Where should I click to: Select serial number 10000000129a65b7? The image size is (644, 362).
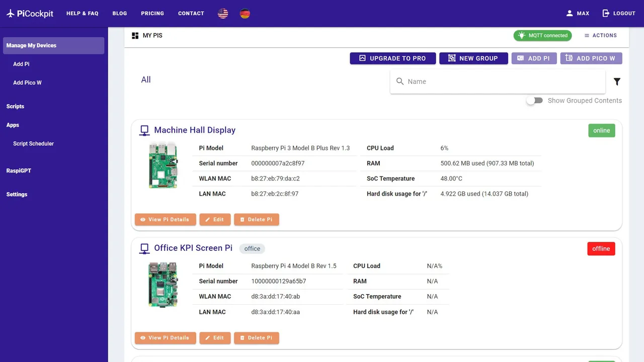(x=279, y=282)
